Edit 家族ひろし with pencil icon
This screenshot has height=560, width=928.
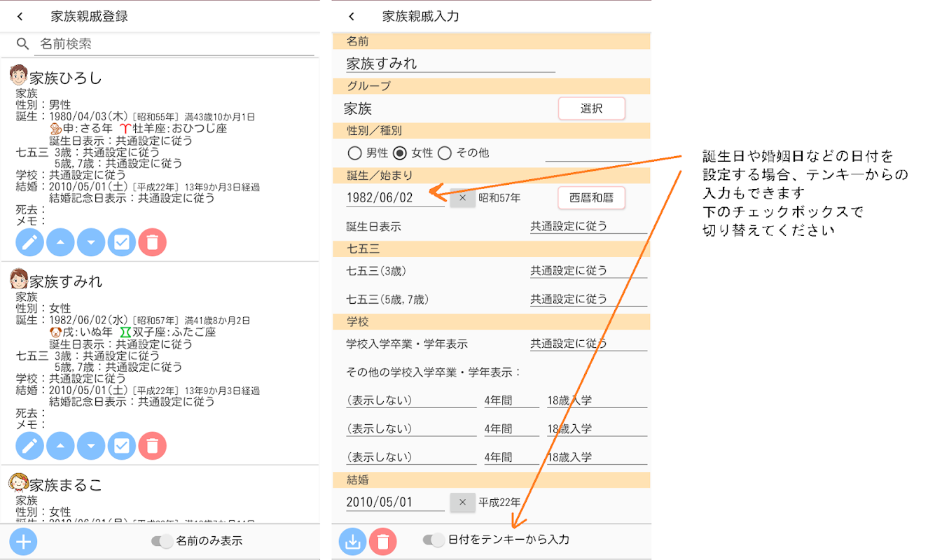(x=29, y=243)
